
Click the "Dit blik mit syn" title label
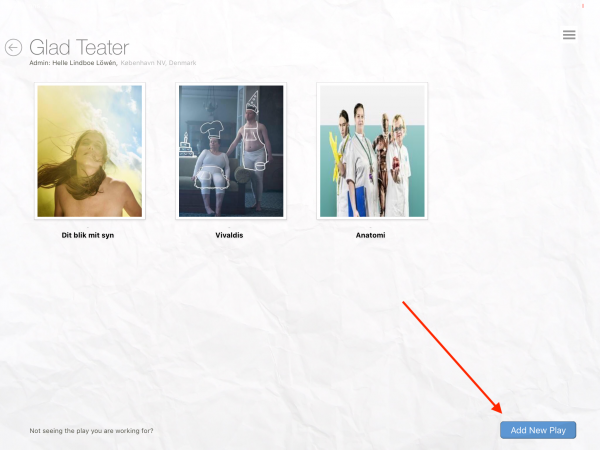pos(88,235)
